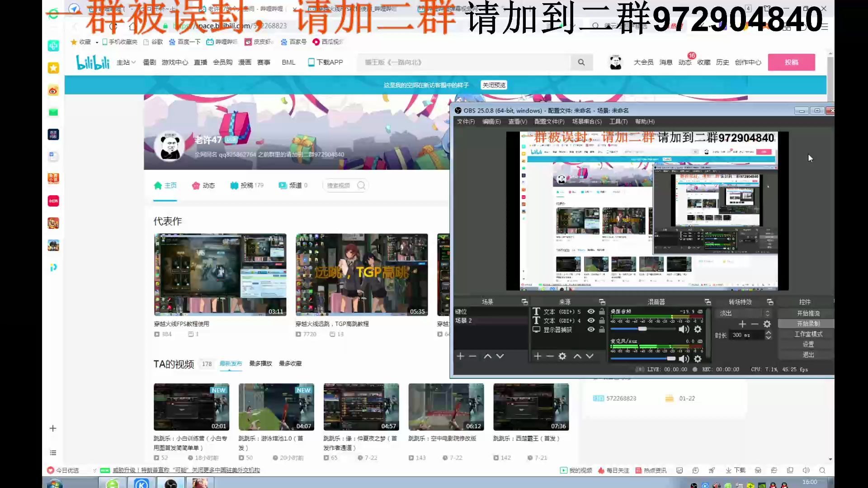The image size is (868, 488).
Task: Open the 帮助(H) menu in OBS
Action: [x=645, y=122]
